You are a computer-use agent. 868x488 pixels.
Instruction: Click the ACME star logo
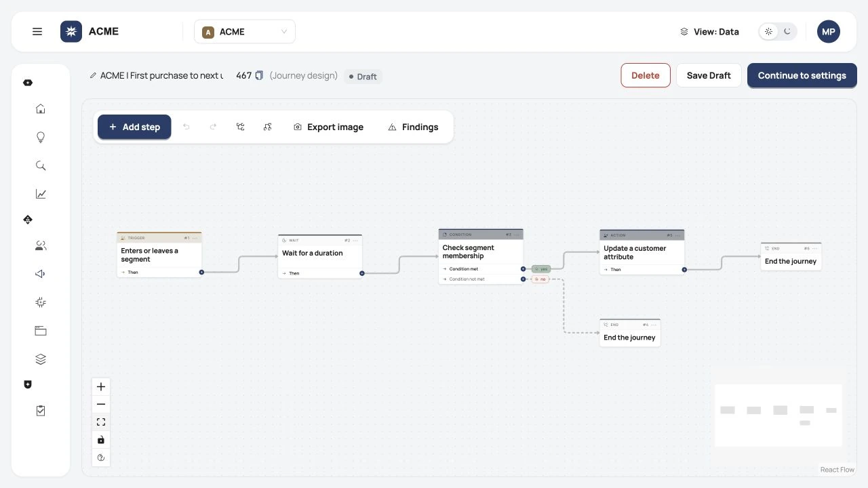tap(71, 31)
